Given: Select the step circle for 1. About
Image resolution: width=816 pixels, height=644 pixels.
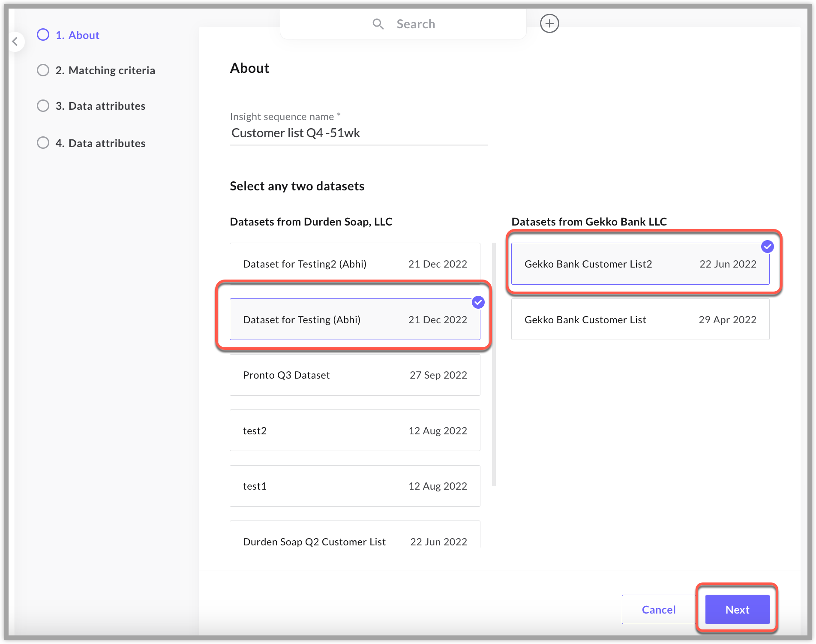Looking at the screenshot, I should point(43,35).
